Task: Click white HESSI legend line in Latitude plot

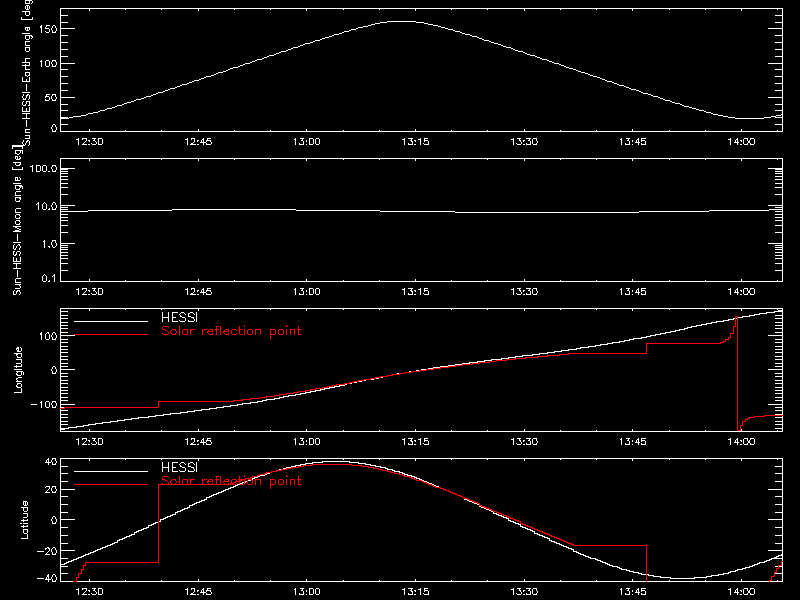Action: pos(111,471)
